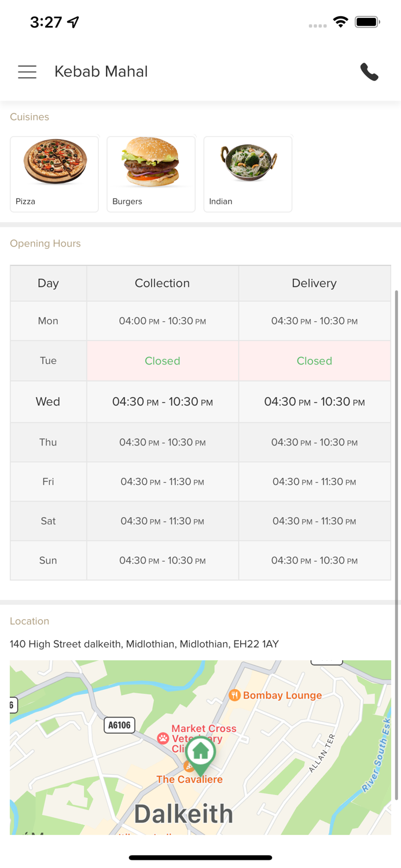The image size is (401, 868).
Task: Select the Pizza cuisine image
Action: [x=55, y=162]
